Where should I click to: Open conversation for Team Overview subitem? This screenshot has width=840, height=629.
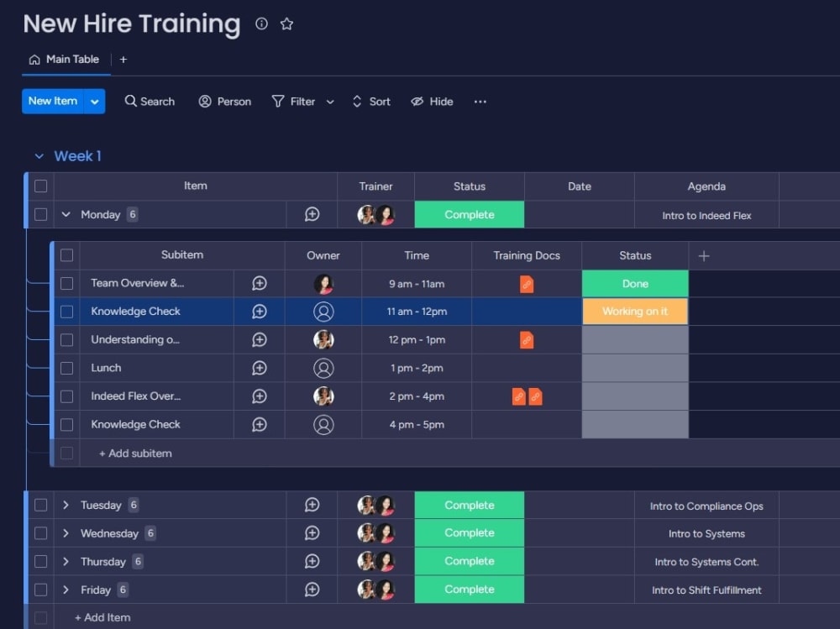pos(260,283)
